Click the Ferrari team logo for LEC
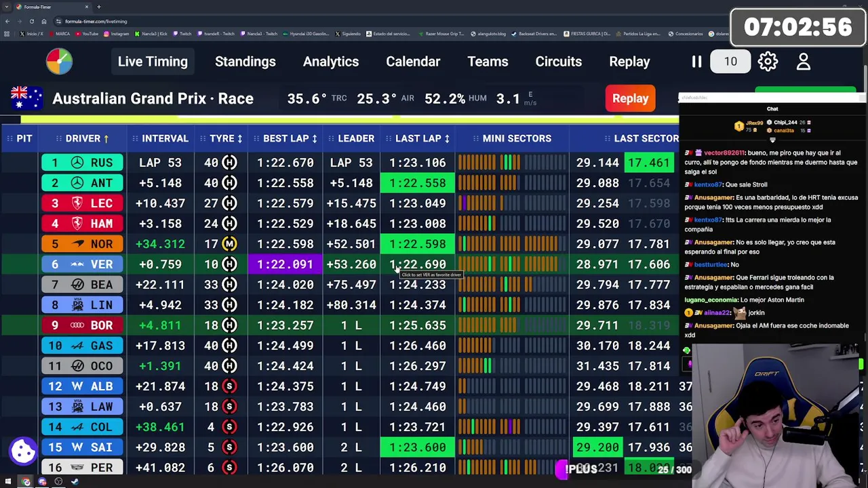868x488 pixels. [x=77, y=203]
